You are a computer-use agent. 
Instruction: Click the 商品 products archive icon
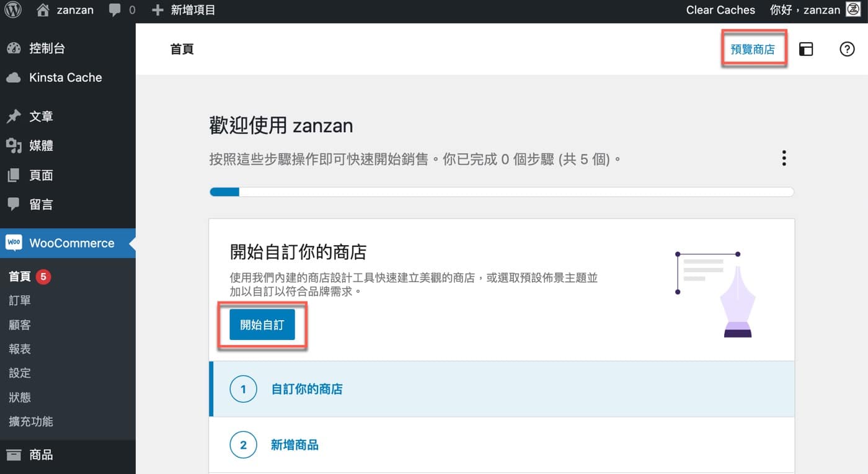[14, 455]
